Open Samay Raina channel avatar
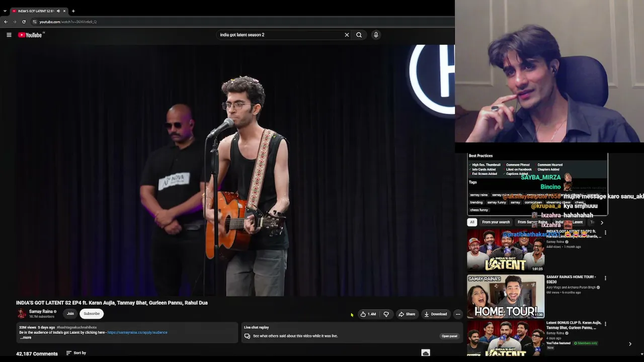The width and height of the screenshot is (644, 362). click(22, 314)
